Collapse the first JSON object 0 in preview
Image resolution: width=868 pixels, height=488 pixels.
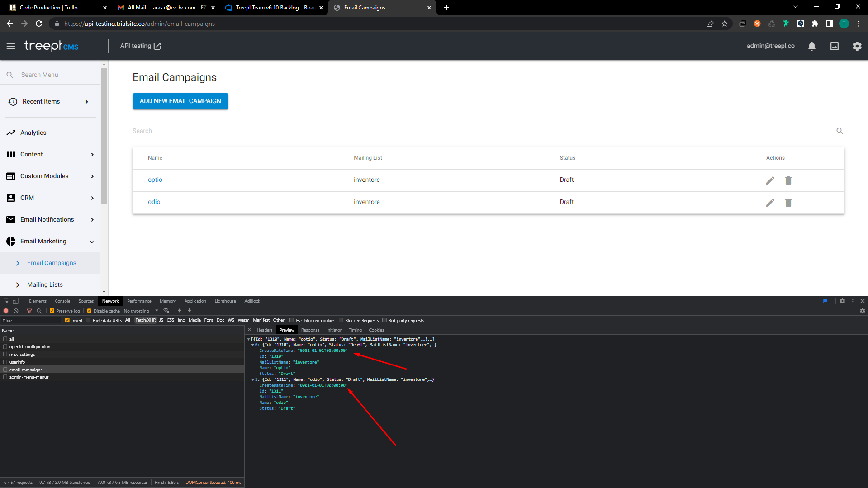tap(253, 345)
